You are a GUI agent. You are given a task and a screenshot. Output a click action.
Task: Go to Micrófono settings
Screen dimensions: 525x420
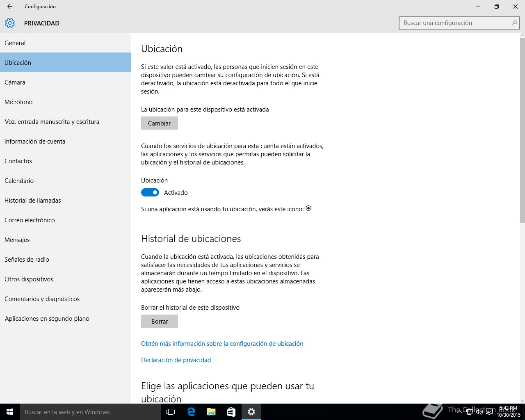click(66, 102)
